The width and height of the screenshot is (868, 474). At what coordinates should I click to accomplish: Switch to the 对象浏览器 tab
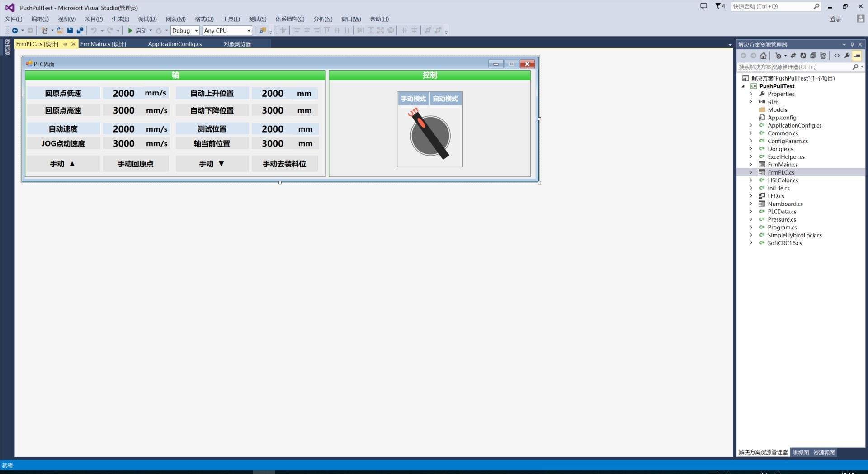pyautogui.click(x=237, y=44)
